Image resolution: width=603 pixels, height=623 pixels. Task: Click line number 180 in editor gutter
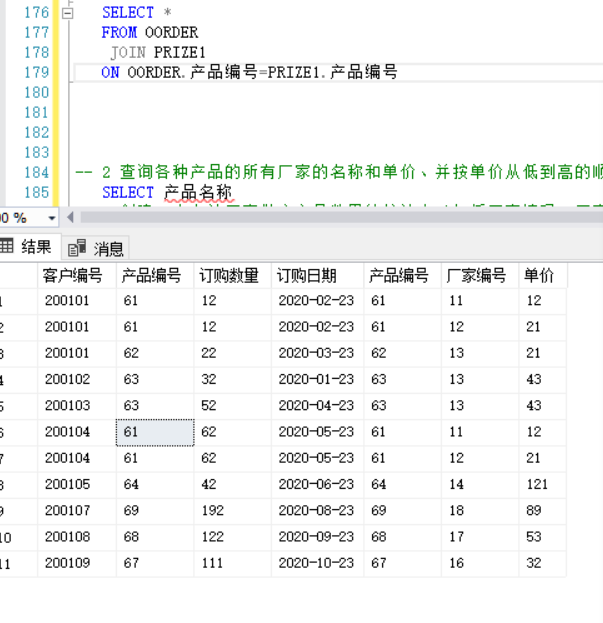click(37, 93)
